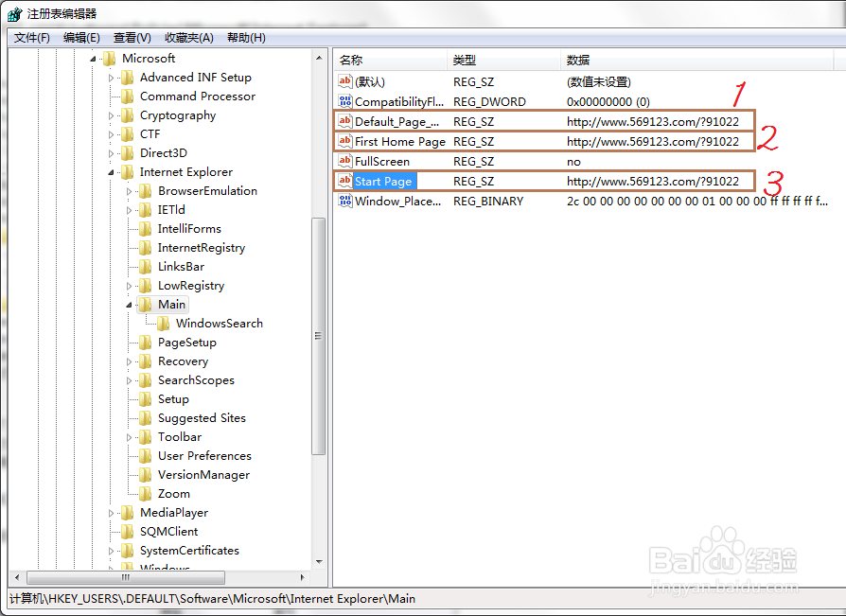Viewport: 846px width, 616px height.
Task: Open the 查看(V) menu
Action: pyautogui.click(x=132, y=38)
